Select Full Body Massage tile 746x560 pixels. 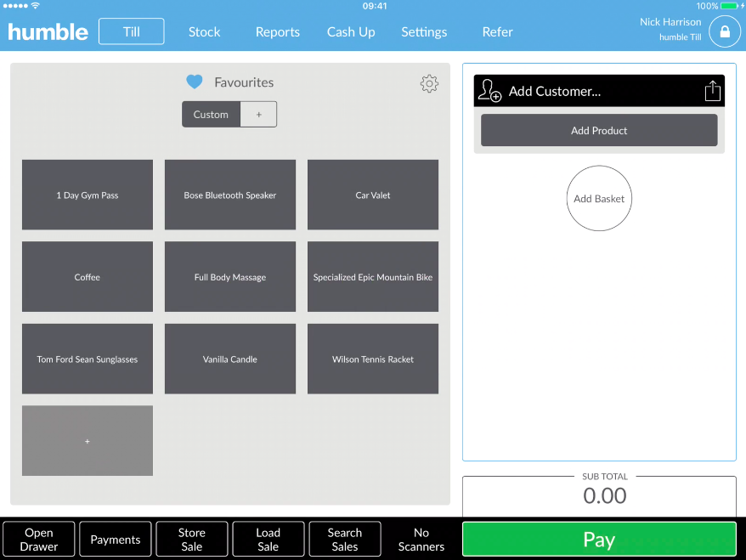(230, 276)
